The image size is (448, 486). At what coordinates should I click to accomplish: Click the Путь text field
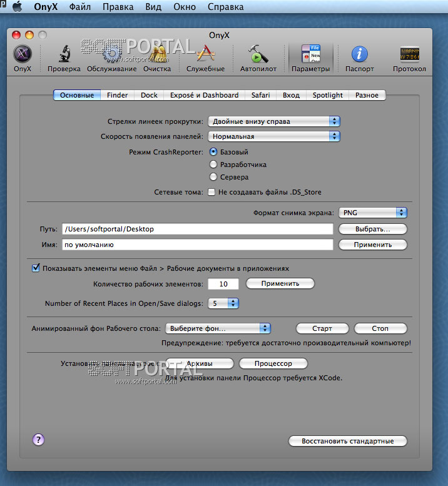[x=198, y=229]
